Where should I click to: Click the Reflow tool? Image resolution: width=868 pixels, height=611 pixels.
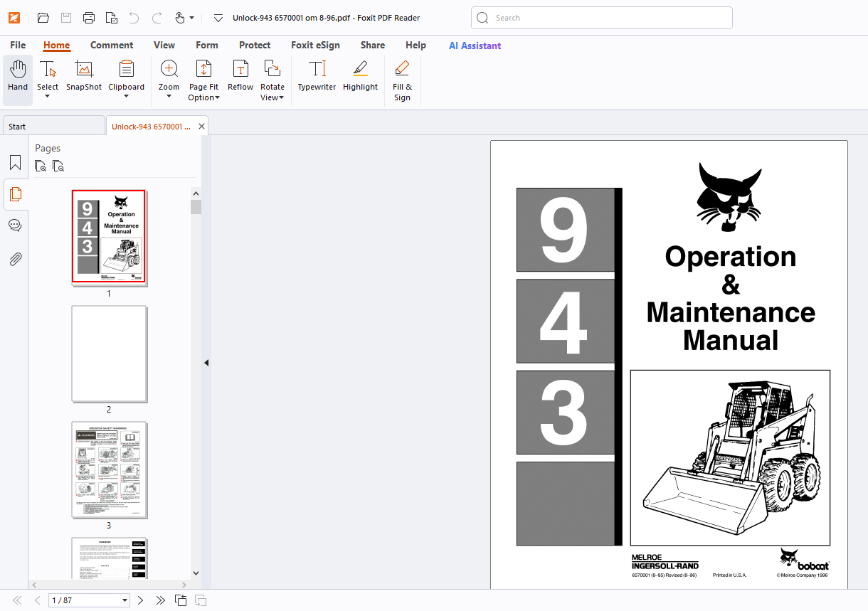[x=240, y=75]
